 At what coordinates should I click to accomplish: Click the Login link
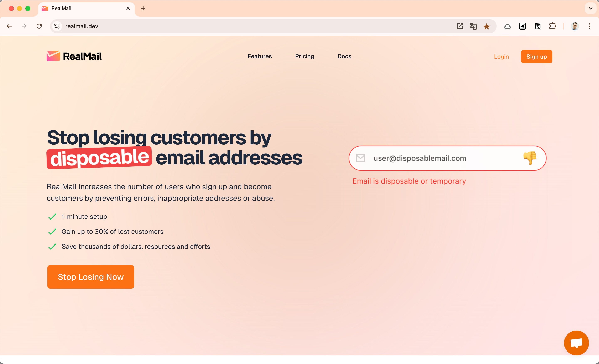click(x=501, y=57)
